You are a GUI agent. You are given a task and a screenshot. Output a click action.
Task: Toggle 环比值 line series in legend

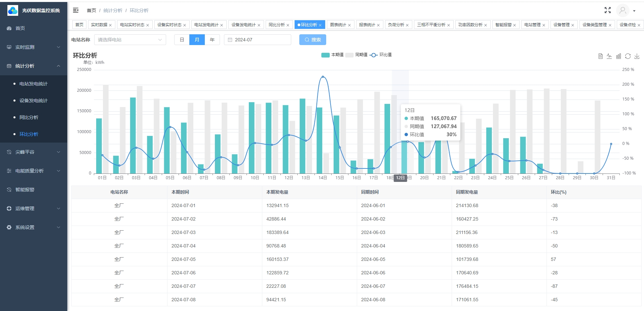(380, 55)
